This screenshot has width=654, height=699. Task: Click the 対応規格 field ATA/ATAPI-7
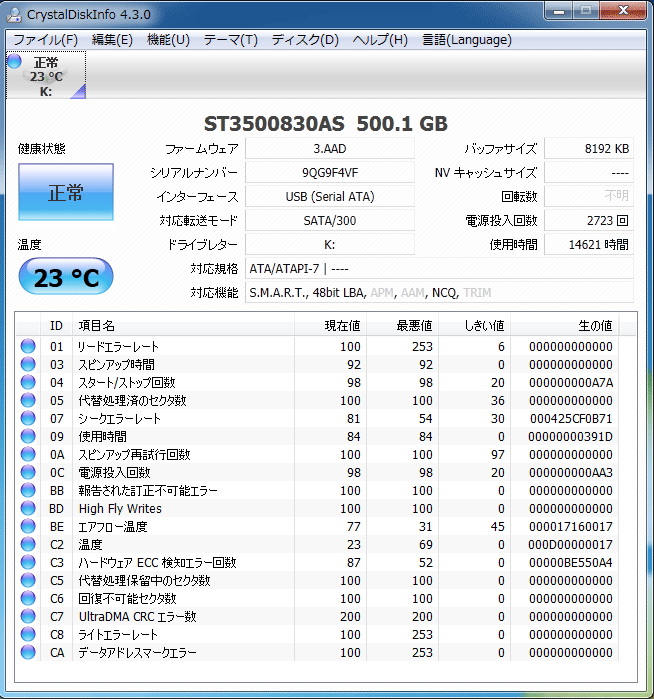pos(439,269)
